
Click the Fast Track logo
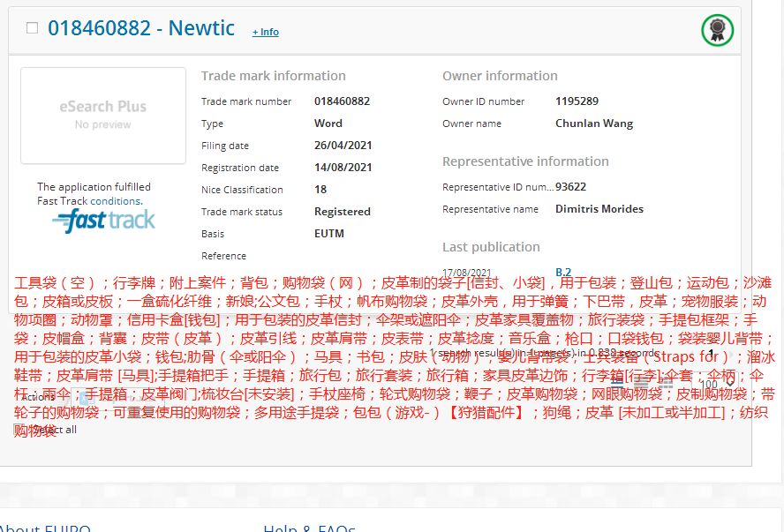[104, 221]
